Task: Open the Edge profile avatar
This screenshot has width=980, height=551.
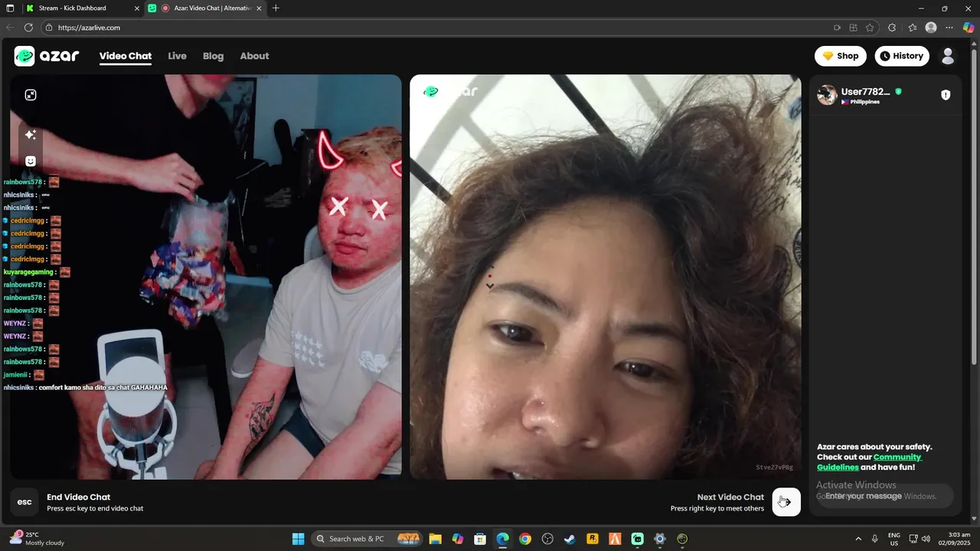Action: click(931, 28)
